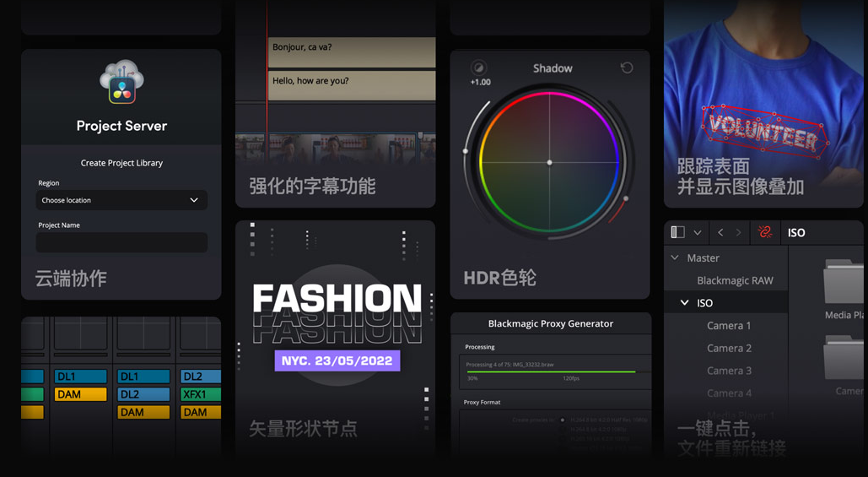This screenshot has width=868, height=477.
Task: Click the red relink media icon
Action: tap(765, 232)
